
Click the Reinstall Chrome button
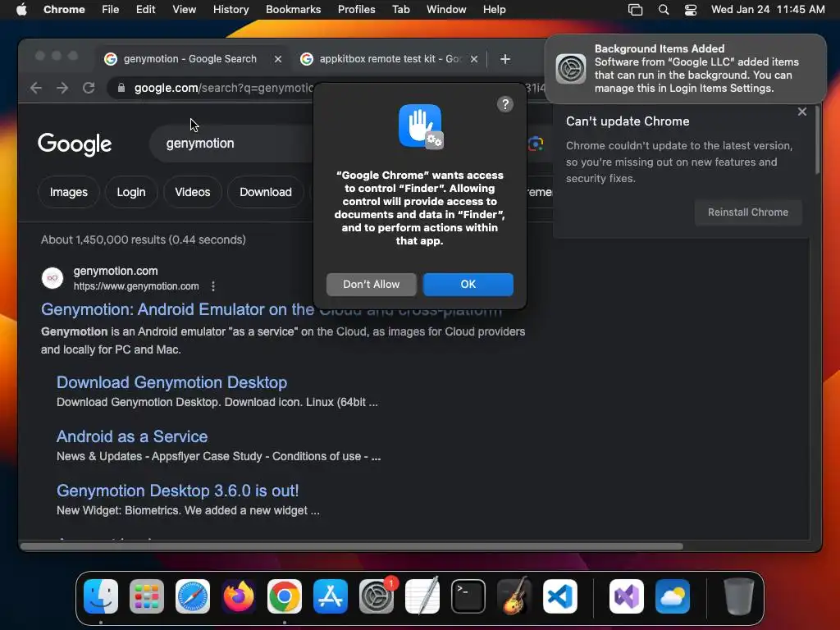748,212
